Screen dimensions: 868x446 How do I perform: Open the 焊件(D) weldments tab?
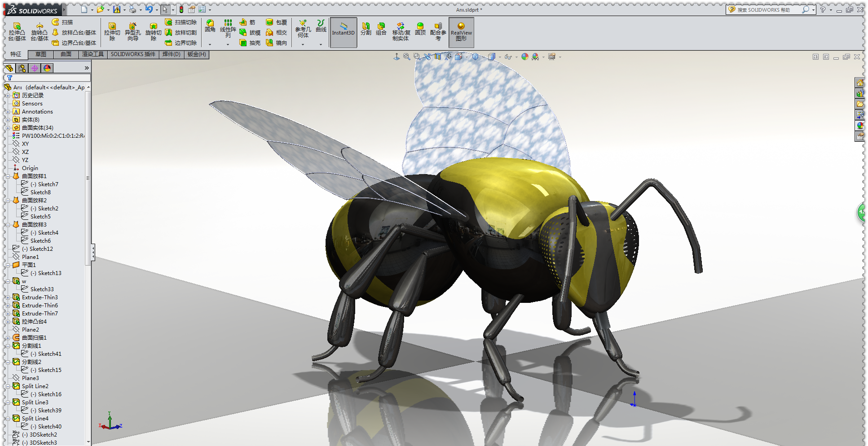pyautogui.click(x=171, y=54)
